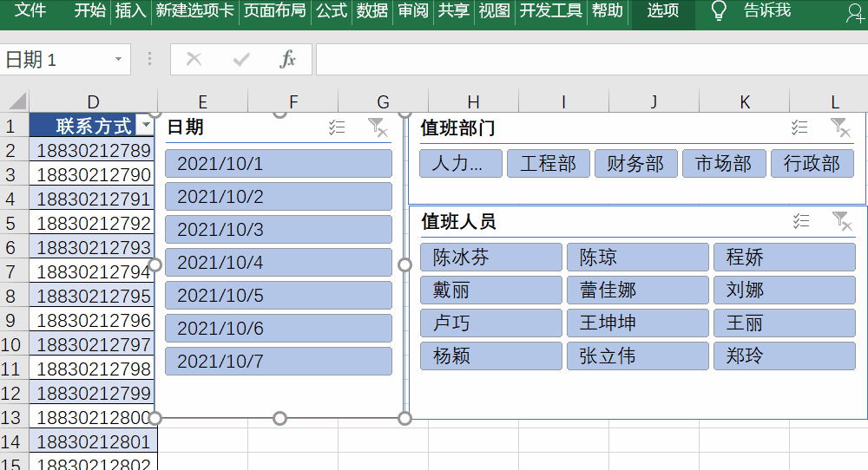Switch to the 开始 tab

[x=89, y=10]
